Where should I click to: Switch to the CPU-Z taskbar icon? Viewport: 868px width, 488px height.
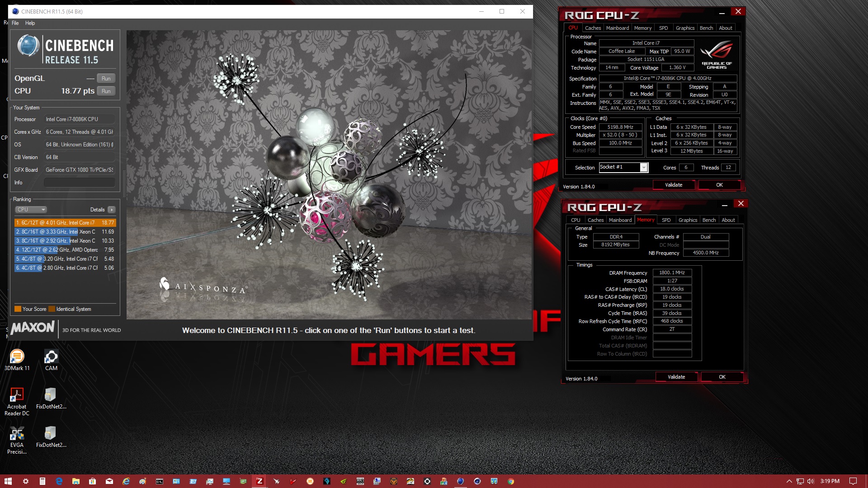click(x=259, y=481)
